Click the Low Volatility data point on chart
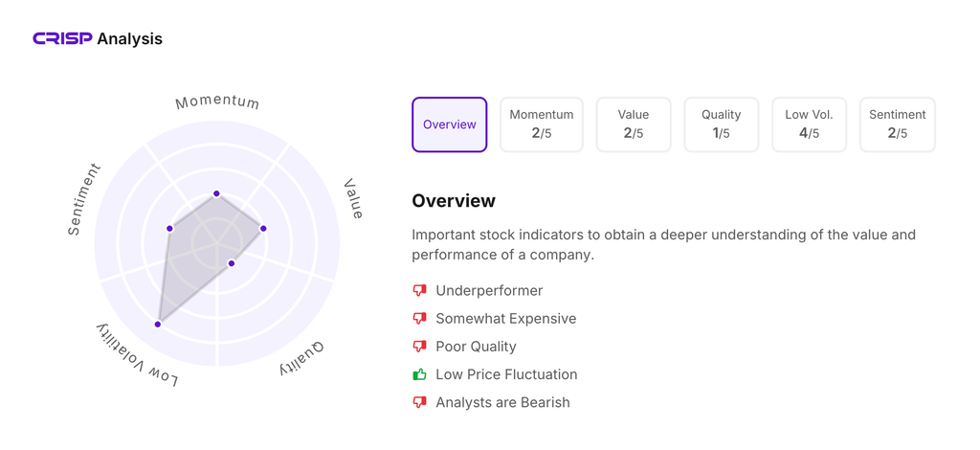 (x=158, y=325)
